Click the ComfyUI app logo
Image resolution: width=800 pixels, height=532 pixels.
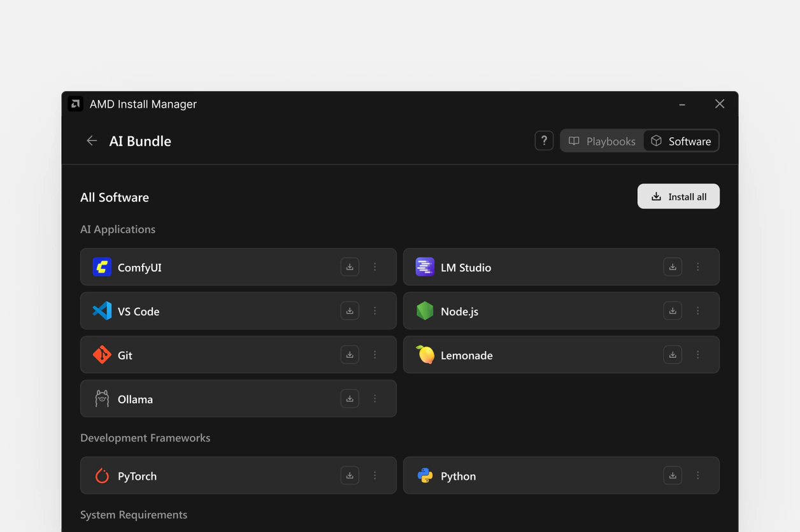click(x=102, y=267)
